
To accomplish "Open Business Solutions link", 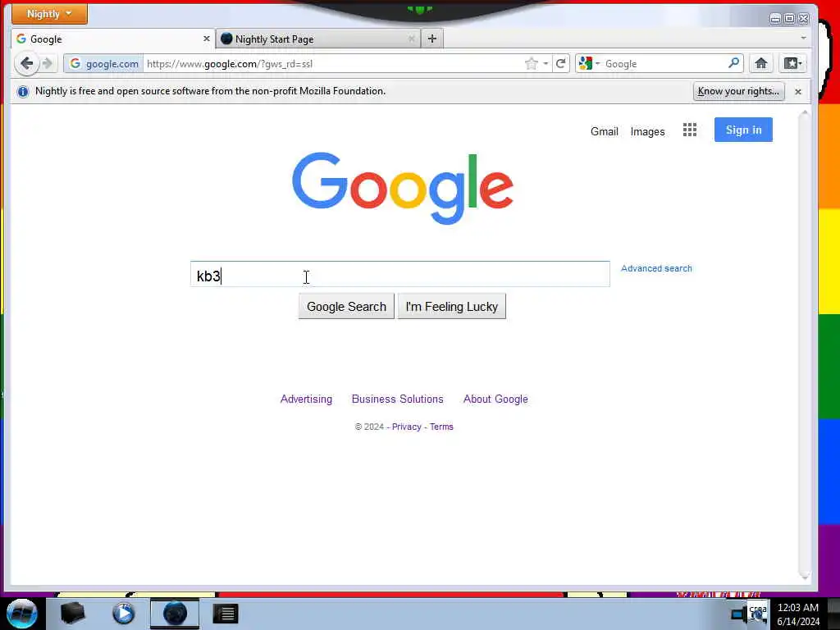I will tap(398, 399).
